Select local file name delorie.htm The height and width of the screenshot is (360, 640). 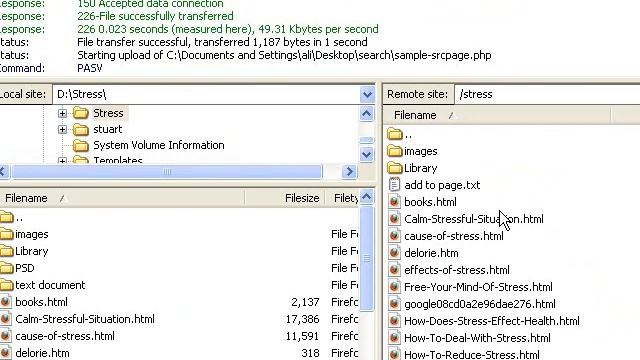(42, 353)
